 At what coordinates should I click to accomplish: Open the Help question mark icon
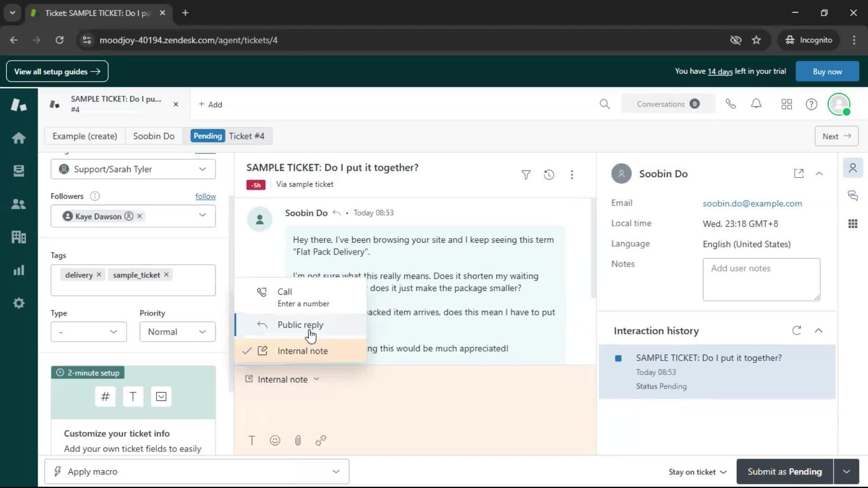pos(811,104)
